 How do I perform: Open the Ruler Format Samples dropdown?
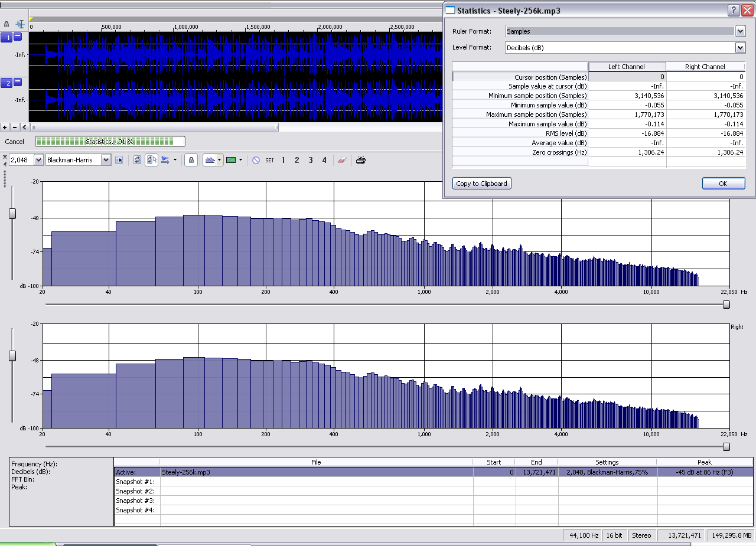pos(740,31)
